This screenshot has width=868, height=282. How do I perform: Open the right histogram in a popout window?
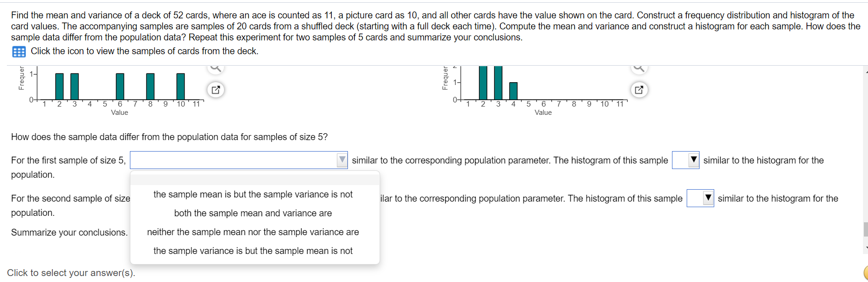pos(639,90)
